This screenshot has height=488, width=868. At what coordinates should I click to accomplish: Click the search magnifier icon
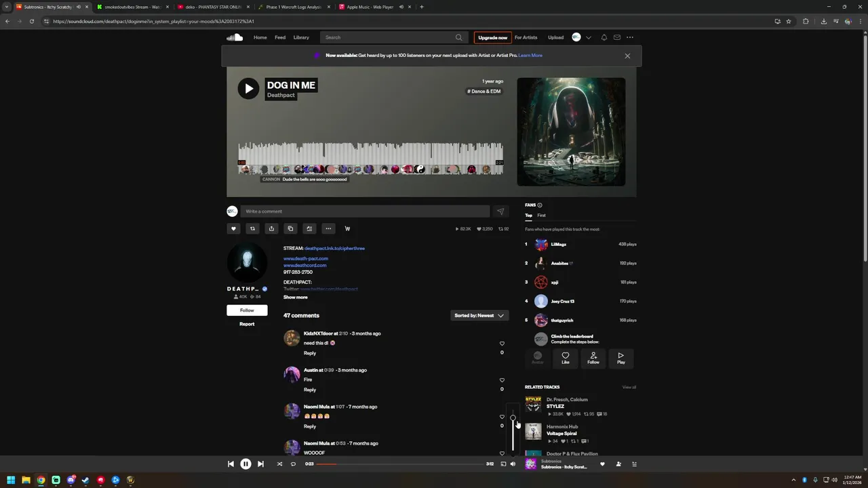coord(459,37)
